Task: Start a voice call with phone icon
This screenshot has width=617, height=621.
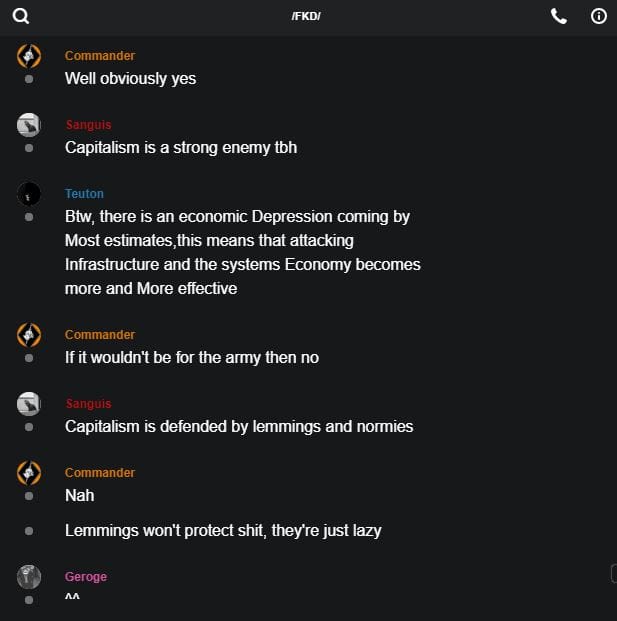Action: (559, 16)
